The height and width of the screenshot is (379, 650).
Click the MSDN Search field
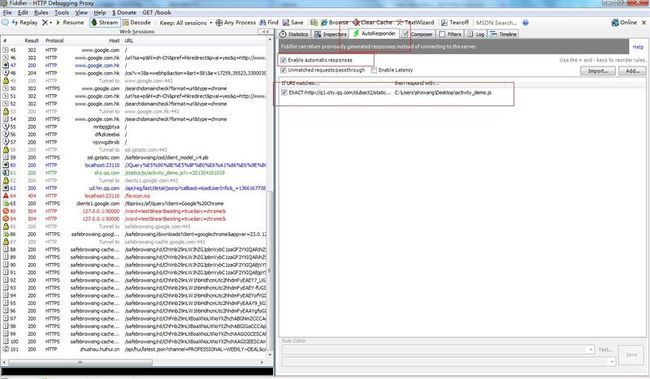(497, 23)
